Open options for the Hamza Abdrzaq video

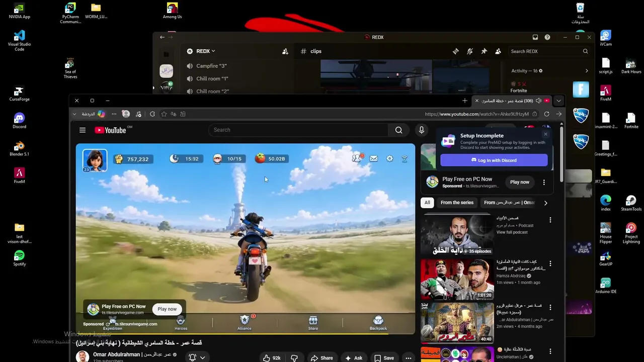[x=550, y=263]
